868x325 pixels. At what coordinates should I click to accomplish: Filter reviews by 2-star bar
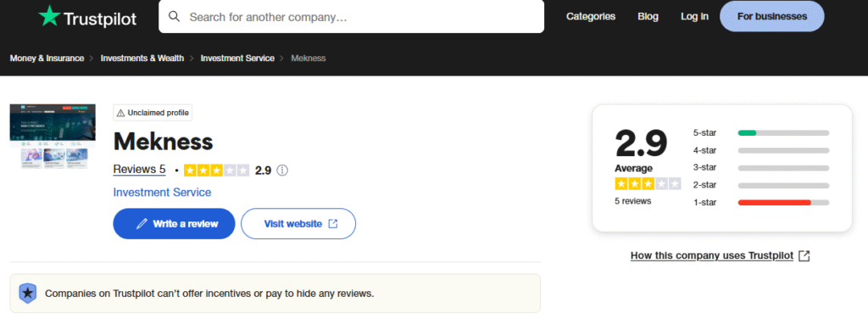(783, 185)
